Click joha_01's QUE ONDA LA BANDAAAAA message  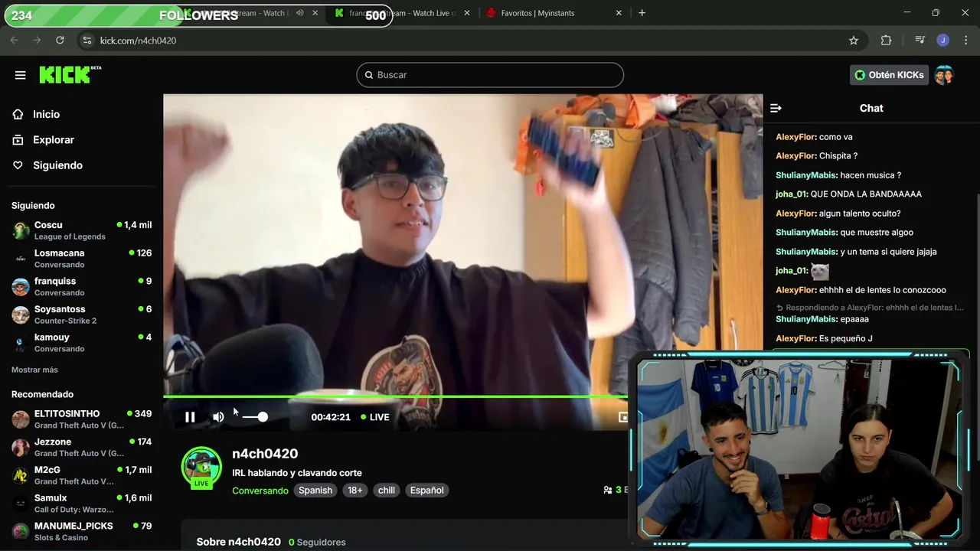point(866,194)
